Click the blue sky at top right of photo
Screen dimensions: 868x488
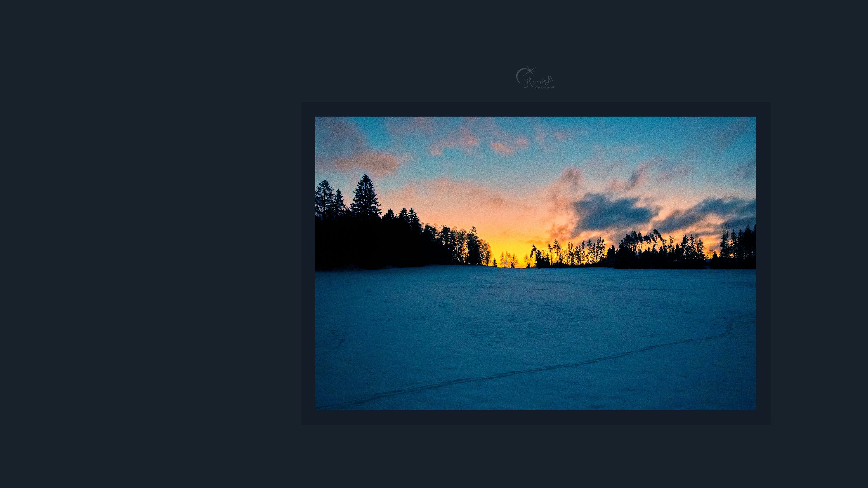[x=701, y=138]
